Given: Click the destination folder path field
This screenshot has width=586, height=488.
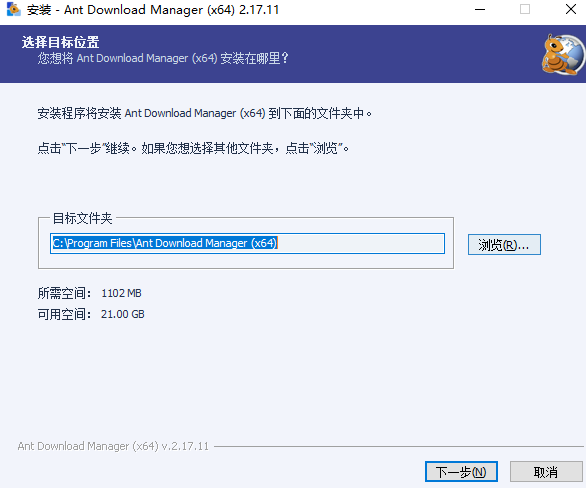Looking at the screenshot, I should (x=247, y=243).
